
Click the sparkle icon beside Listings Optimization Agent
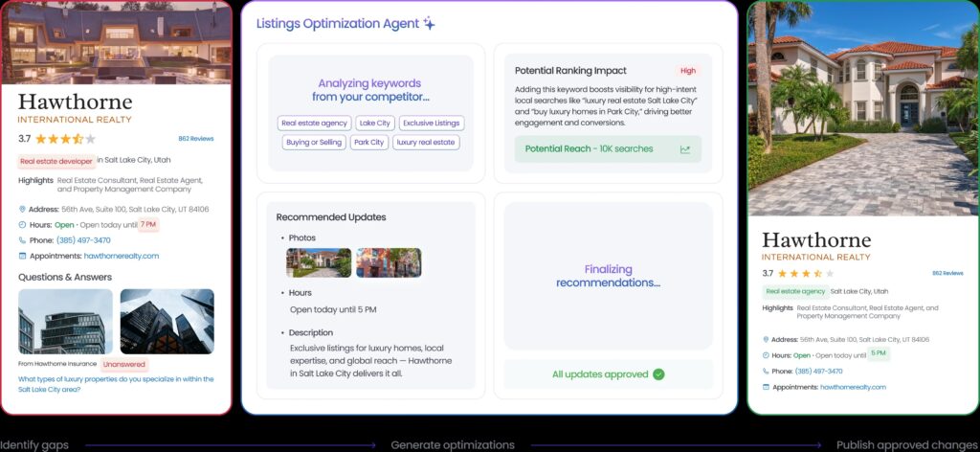pos(429,24)
